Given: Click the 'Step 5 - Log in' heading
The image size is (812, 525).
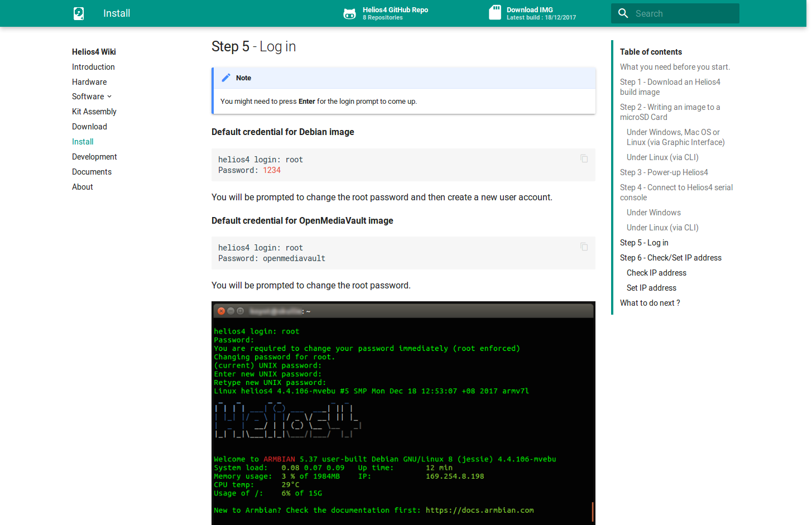Looking at the screenshot, I should [253, 46].
